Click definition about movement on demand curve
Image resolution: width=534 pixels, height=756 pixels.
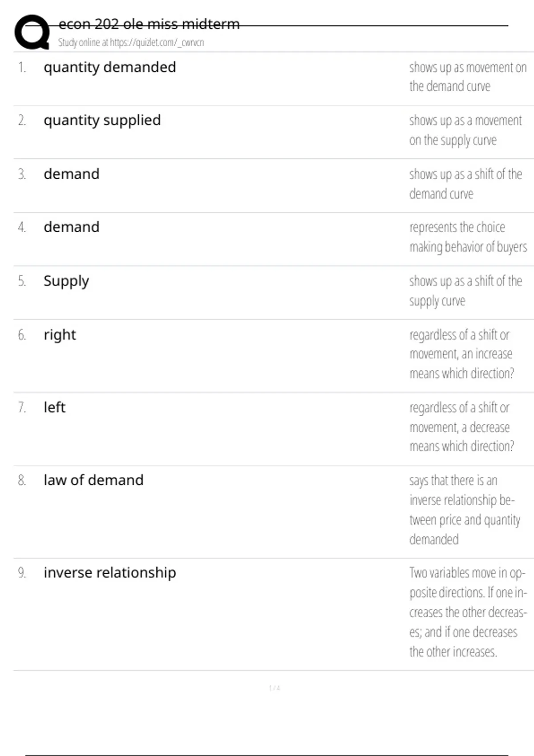468,76
